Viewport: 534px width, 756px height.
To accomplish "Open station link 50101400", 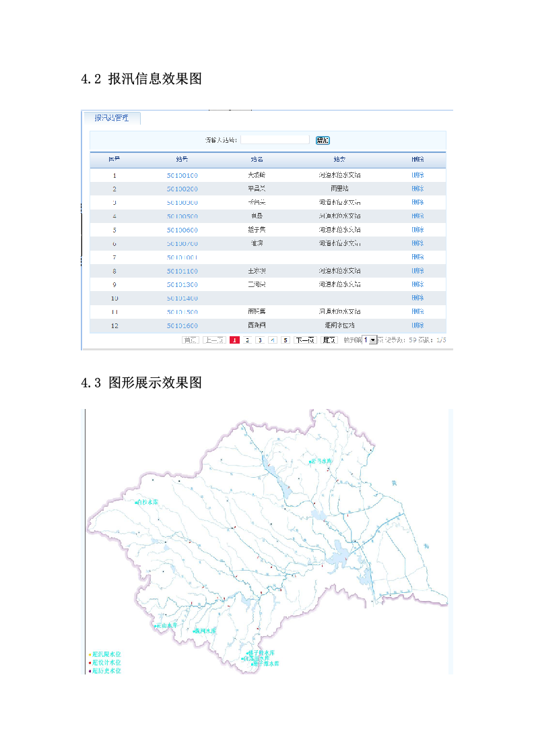I will click(x=182, y=298).
